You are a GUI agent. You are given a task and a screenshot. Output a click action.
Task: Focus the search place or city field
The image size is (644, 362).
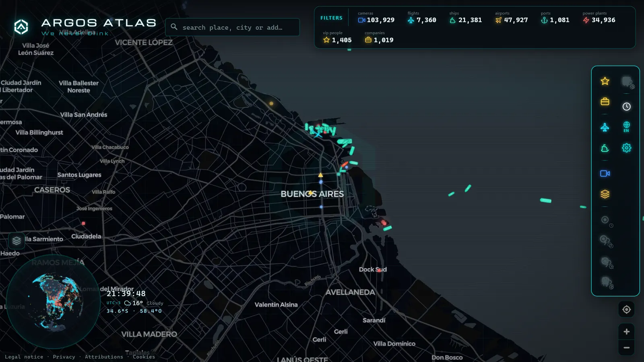(x=232, y=27)
